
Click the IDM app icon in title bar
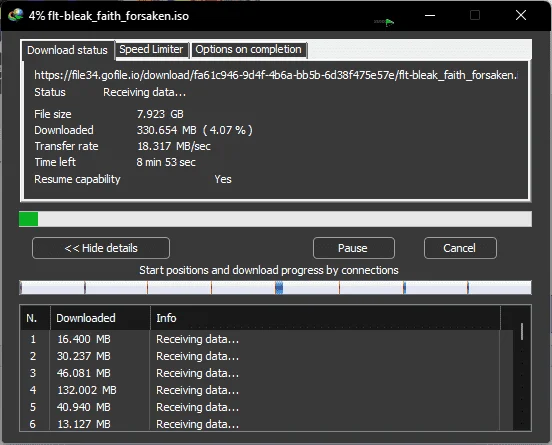pos(15,15)
